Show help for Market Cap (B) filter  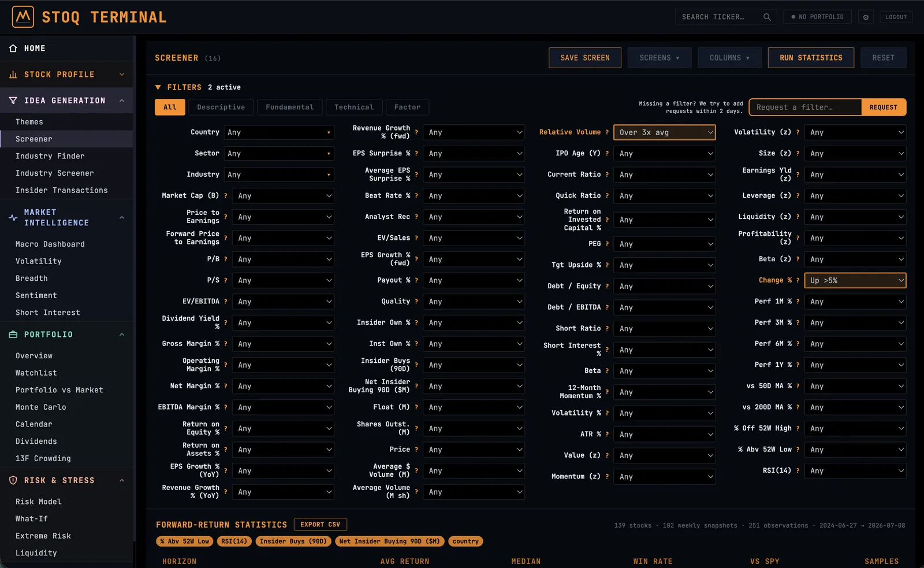click(x=225, y=196)
